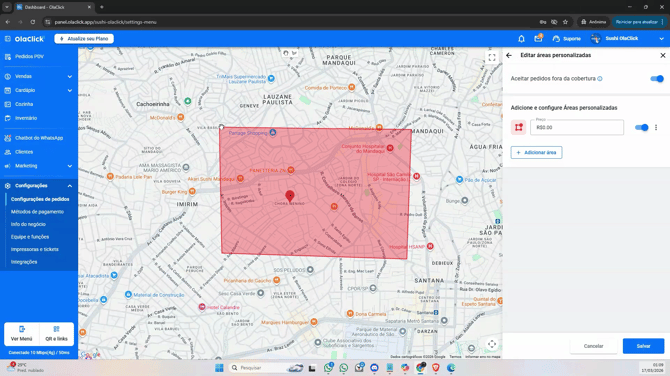Open Microsoft Edge from taskbar

click(451, 368)
